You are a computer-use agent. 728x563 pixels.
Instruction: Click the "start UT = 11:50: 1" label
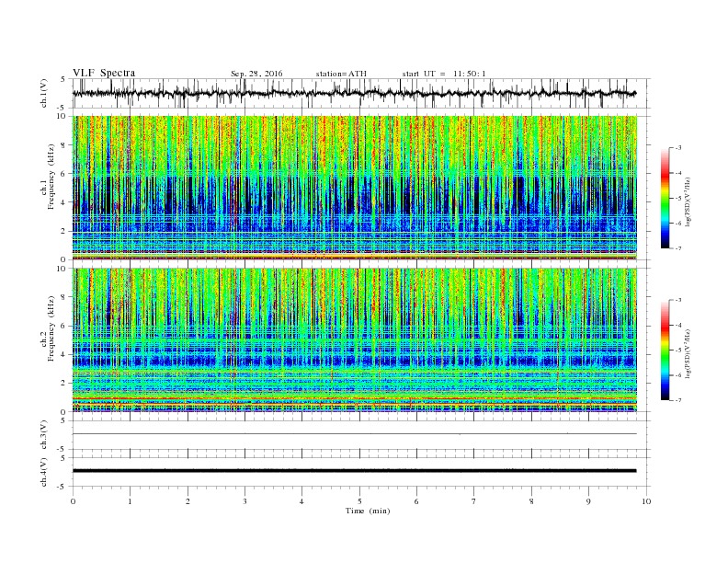444,74
